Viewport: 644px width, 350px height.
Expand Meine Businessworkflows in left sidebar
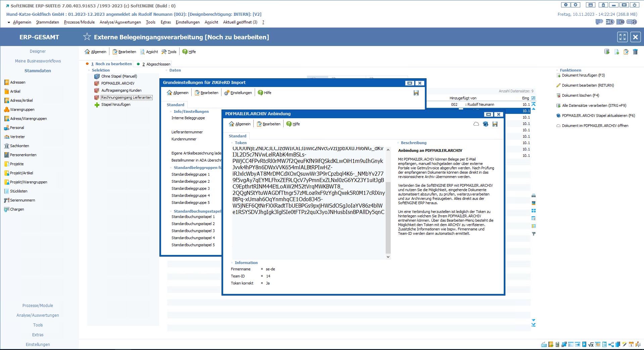tap(38, 61)
